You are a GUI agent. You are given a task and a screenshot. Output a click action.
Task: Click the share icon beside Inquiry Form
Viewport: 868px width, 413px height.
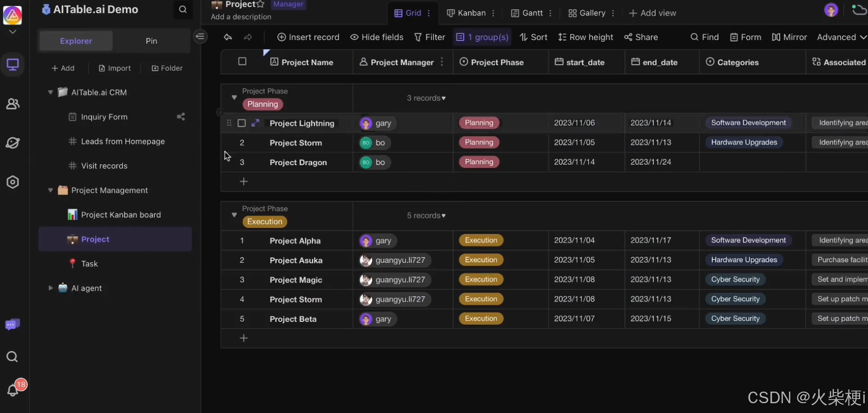click(x=181, y=117)
